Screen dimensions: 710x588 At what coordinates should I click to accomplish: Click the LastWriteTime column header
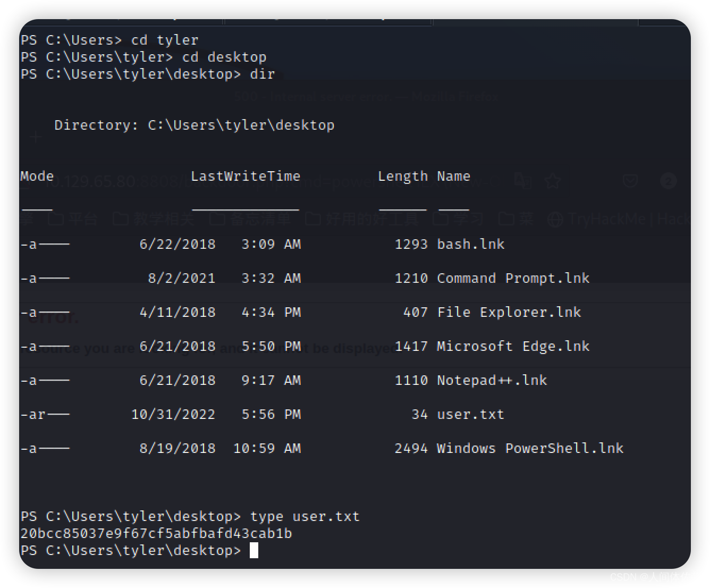[x=246, y=176]
